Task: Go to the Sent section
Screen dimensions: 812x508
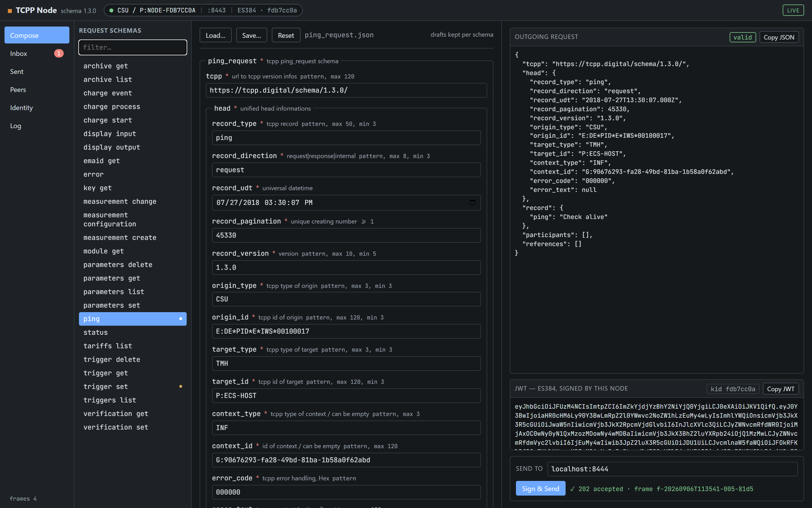Action: pyautogui.click(x=37, y=72)
